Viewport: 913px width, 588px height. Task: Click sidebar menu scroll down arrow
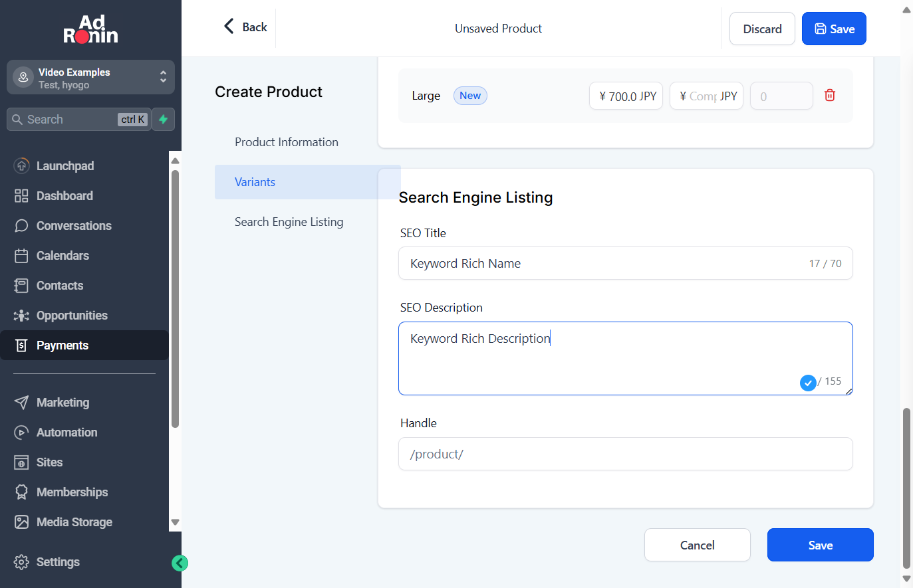click(x=176, y=522)
